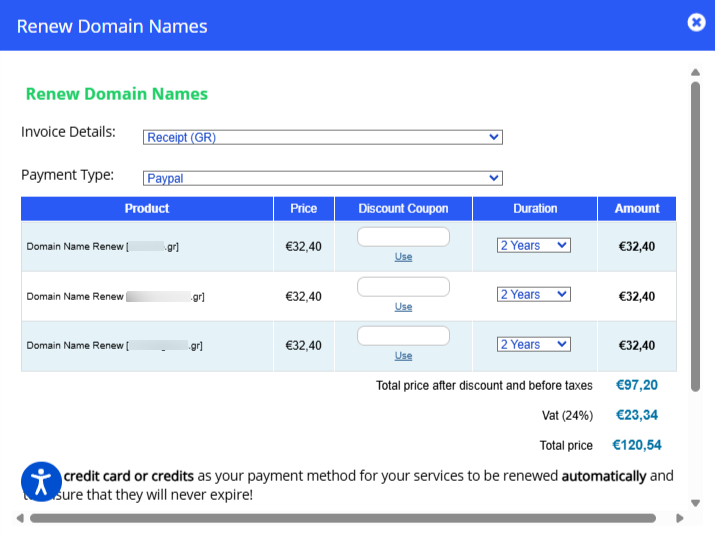
Task: Click the scroll down arrow
Action: pyautogui.click(x=695, y=503)
